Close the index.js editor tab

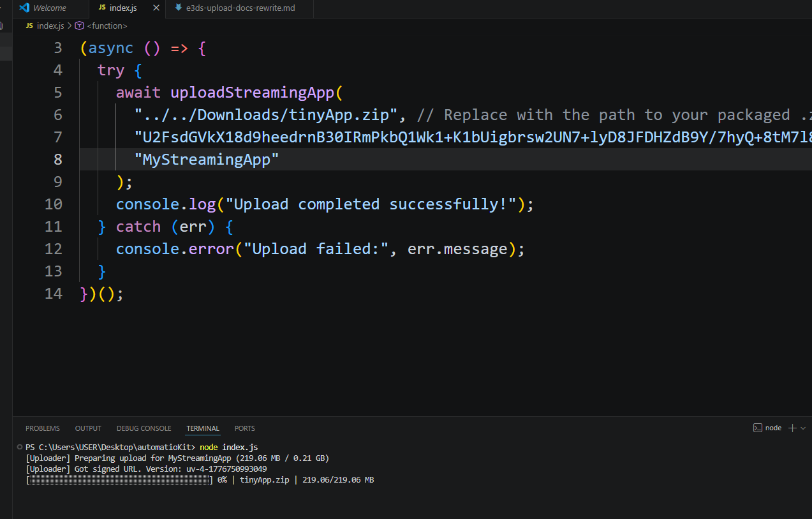(155, 8)
